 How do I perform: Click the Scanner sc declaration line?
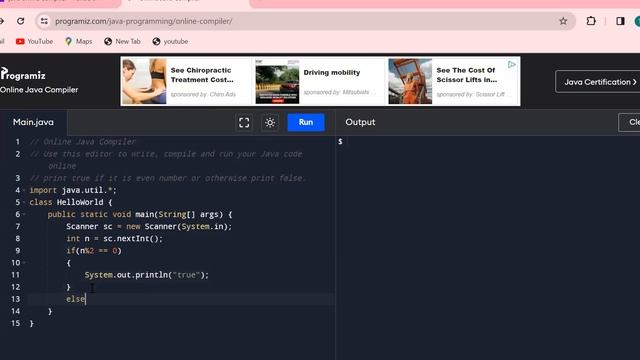tap(149, 227)
